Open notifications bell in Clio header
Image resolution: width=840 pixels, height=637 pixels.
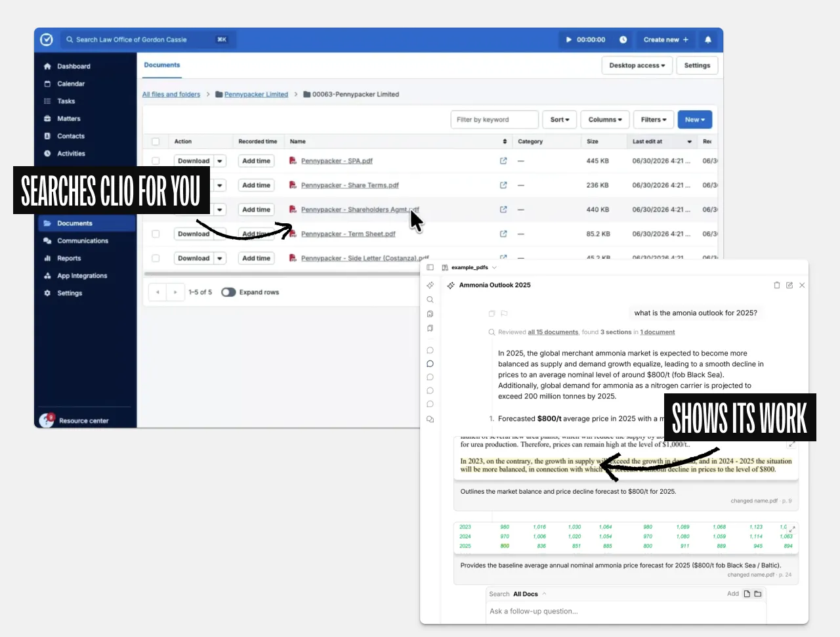(708, 39)
